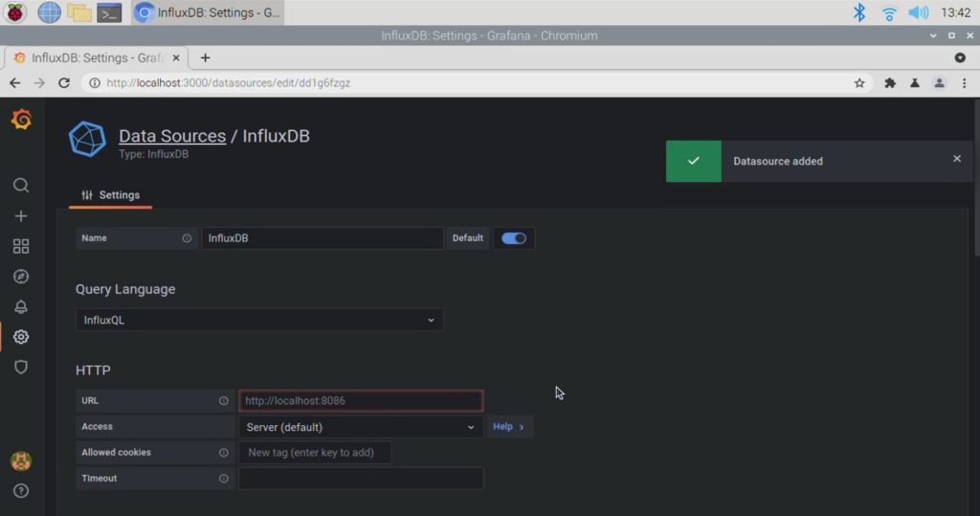Open the Explore compass icon
Screen dimensions: 980x516
(21, 277)
